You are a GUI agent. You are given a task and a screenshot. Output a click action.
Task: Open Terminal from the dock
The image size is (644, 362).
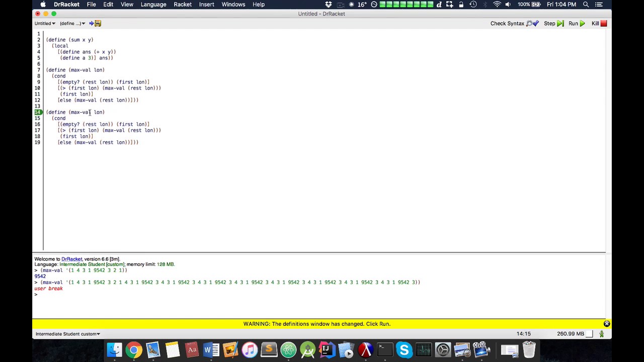(x=384, y=349)
